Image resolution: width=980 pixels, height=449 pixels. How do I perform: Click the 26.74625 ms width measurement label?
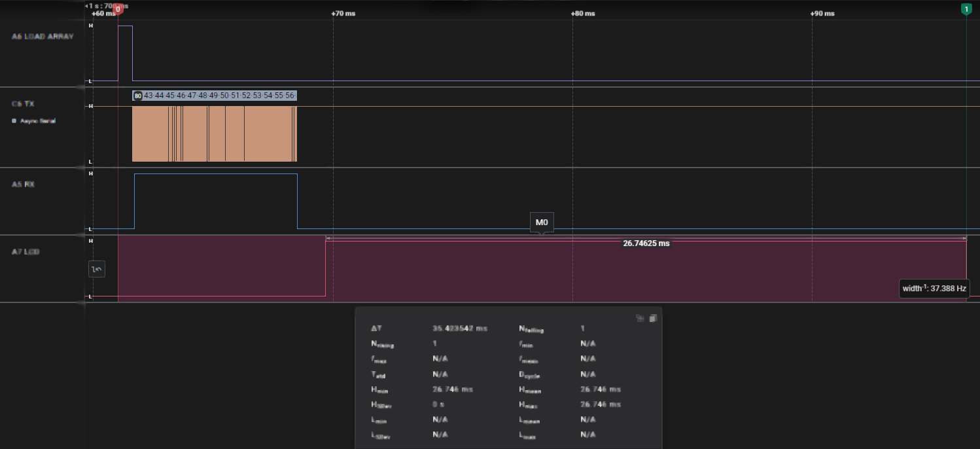pos(646,243)
